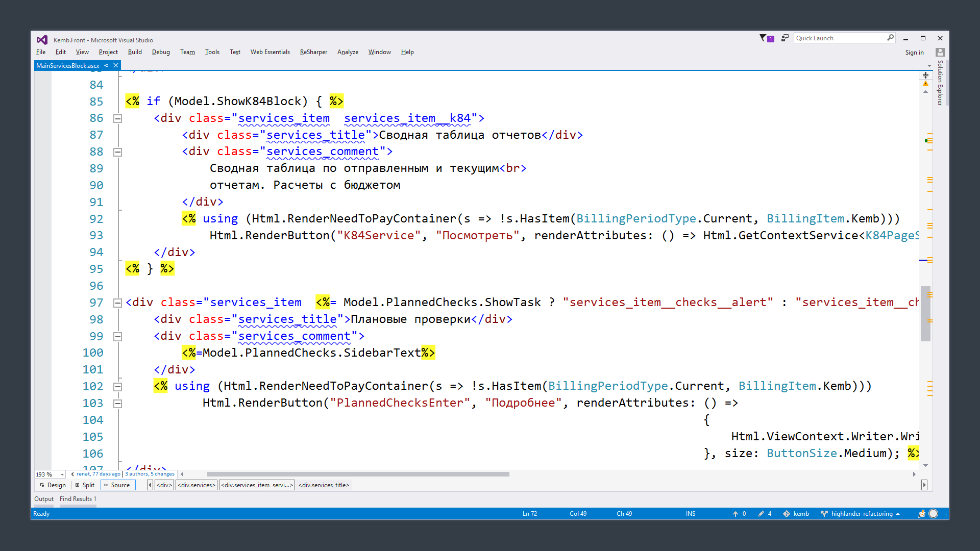The image size is (980, 551).
Task: Click the send feedback icon
Action: click(785, 38)
